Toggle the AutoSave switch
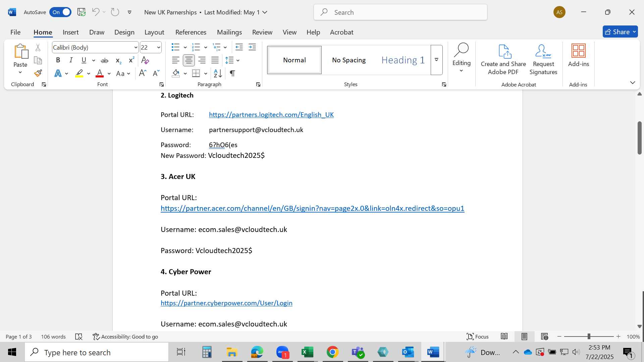Viewport: 644px width, 362px height. tap(60, 12)
